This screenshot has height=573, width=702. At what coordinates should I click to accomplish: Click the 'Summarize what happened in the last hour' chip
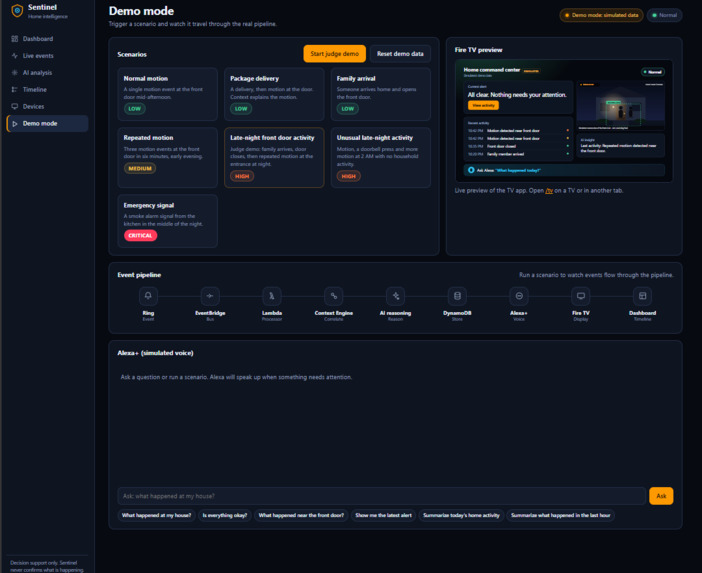click(561, 515)
